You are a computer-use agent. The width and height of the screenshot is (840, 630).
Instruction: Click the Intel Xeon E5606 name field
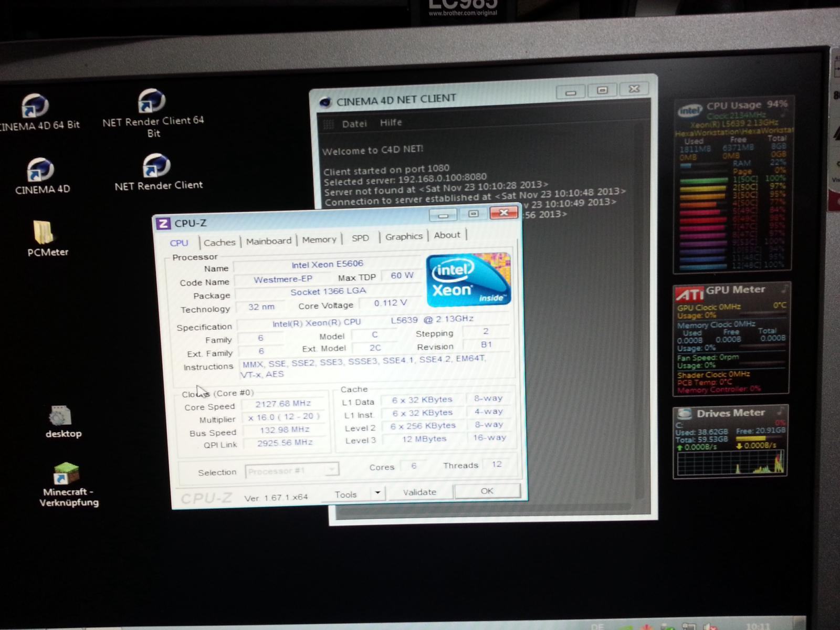327,265
